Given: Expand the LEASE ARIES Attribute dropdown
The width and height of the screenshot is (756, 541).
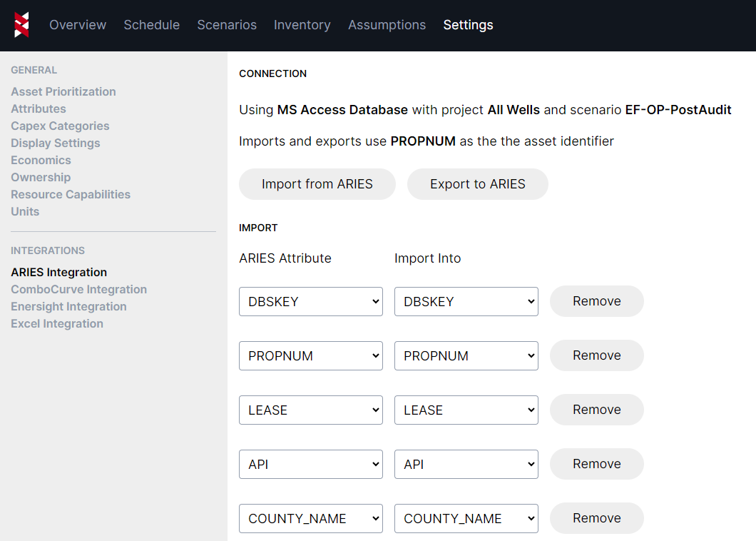Looking at the screenshot, I should click(x=310, y=410).
